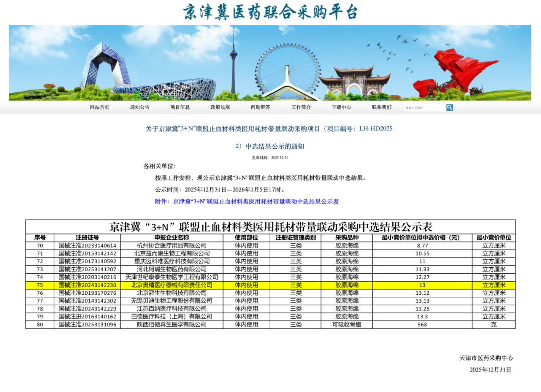Screen dimensions: 541x392
Task: Open the 通知公告 menu item
Action: tap(140, 107)
